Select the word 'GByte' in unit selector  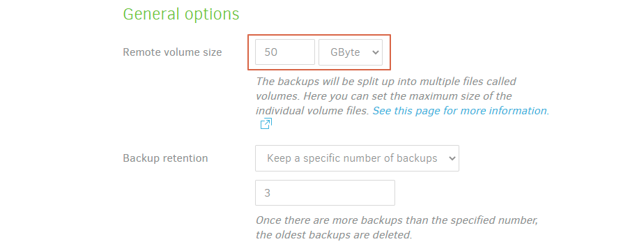[345, 52]
